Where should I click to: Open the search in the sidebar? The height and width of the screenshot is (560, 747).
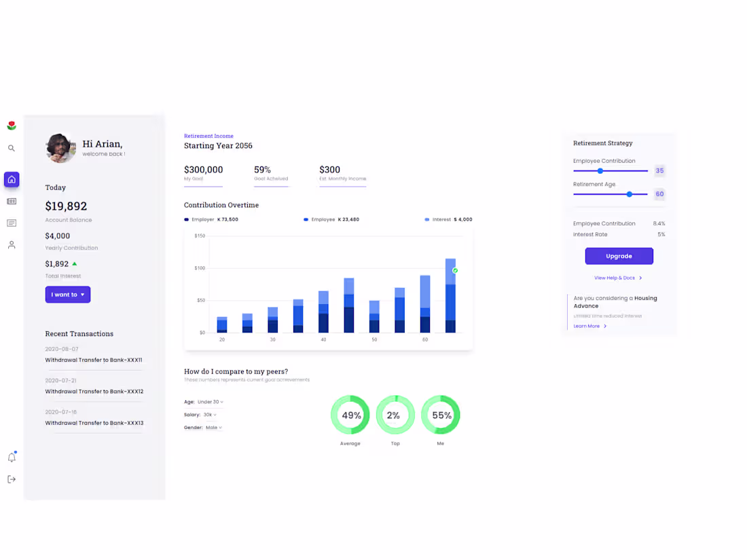[x=11, y=147]
